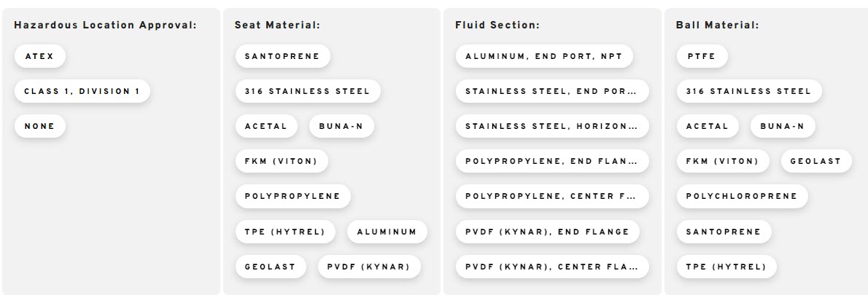Toggle the Class 1, Division 1 filter
The width and height of the screenshot is (868, 295).
(82, 91)
